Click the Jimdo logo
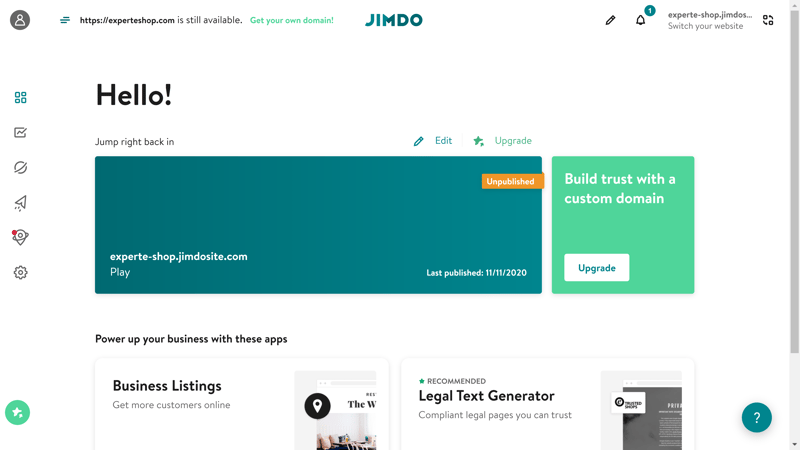Viewport: 800px width, 450px height. (x=394, y=20)
